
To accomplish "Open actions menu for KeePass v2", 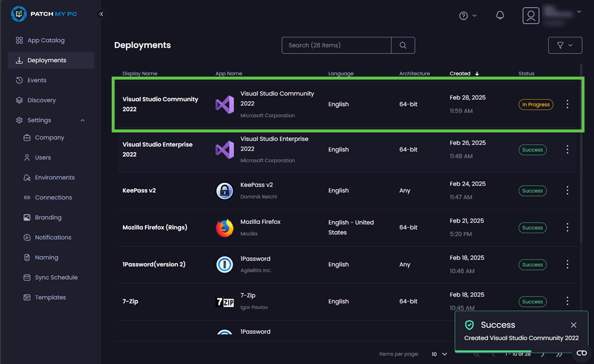I will pos(567,191).
